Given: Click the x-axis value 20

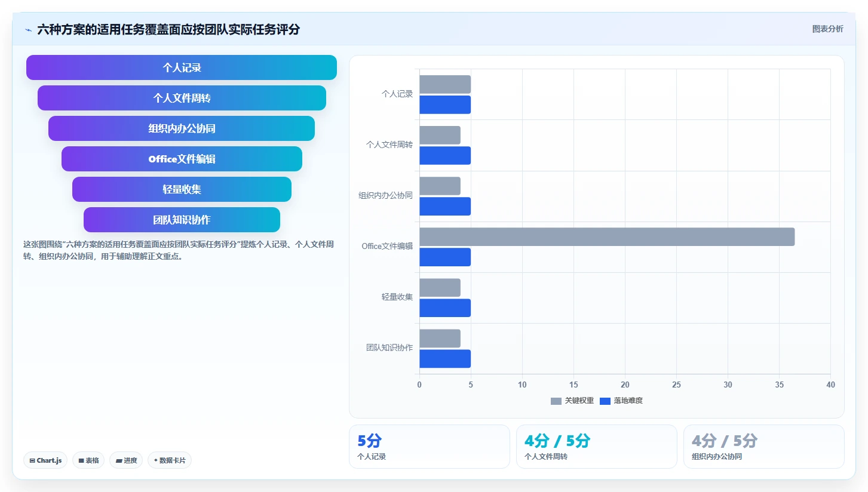Looking at the screenshot, I should [x=625, y=385].
